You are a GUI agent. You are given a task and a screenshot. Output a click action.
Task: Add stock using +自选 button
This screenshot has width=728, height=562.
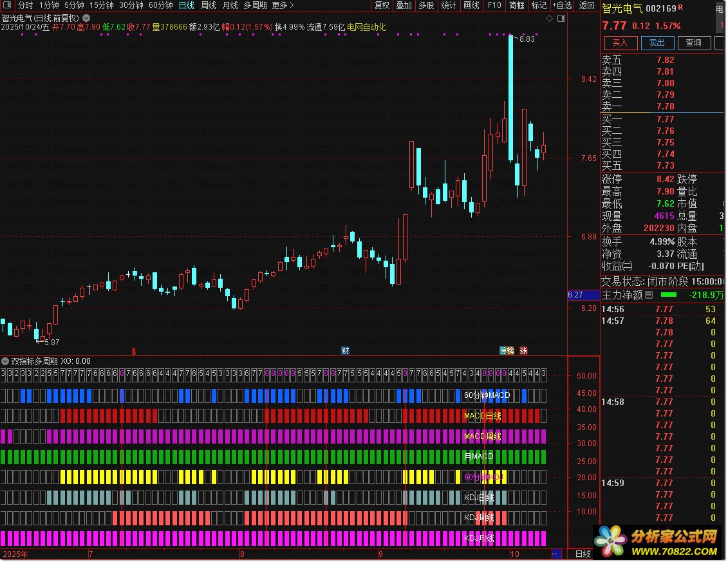tap(562, 5)
